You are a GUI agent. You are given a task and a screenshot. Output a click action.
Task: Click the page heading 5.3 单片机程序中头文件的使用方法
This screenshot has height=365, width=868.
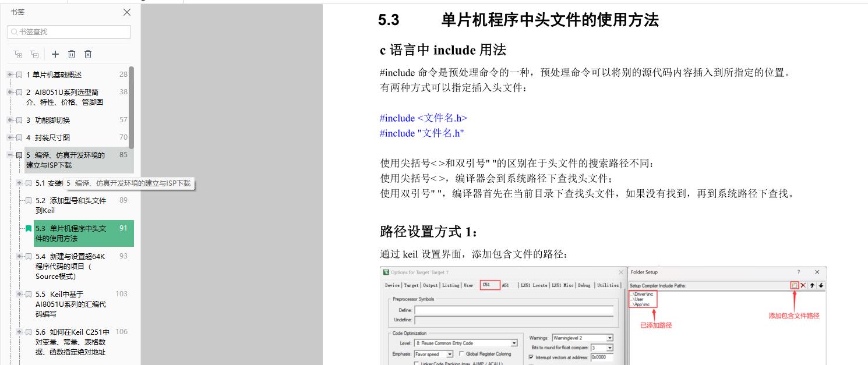coord(518,20)
